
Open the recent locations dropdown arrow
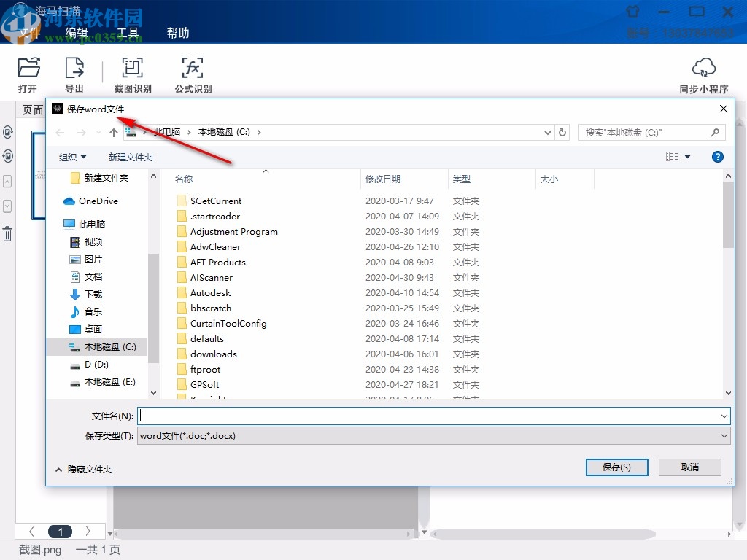pos(98,133)
